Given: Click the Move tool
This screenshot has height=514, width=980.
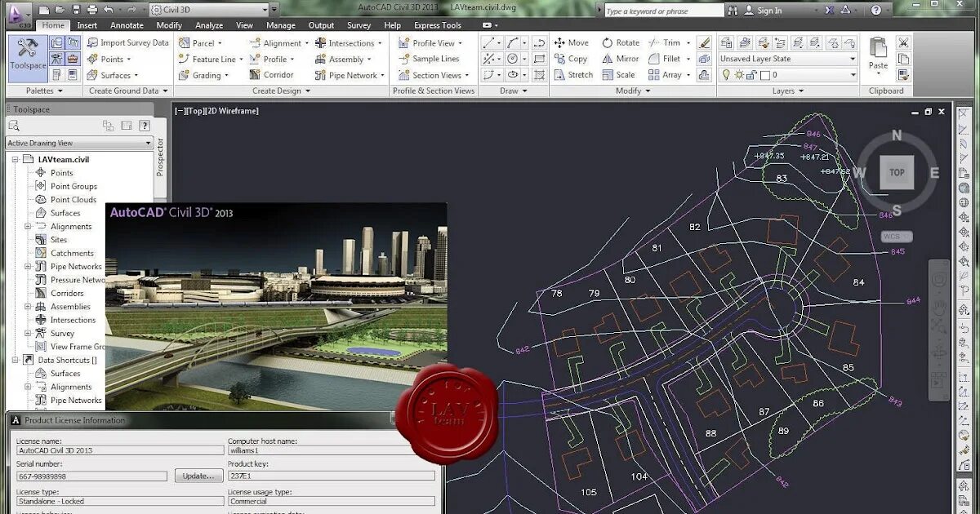Looking at the screenshot, I should coord(572,43).
